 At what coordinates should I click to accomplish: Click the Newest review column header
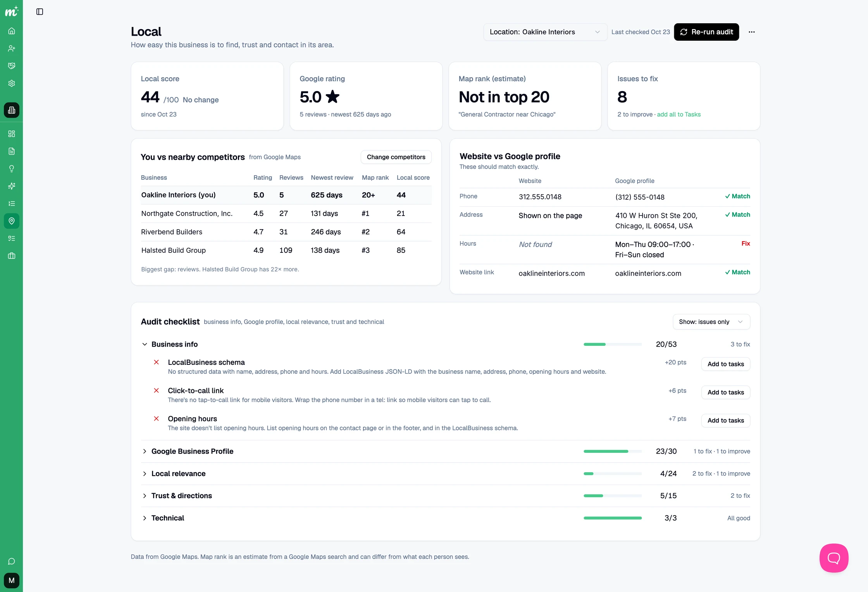(332, 178)
